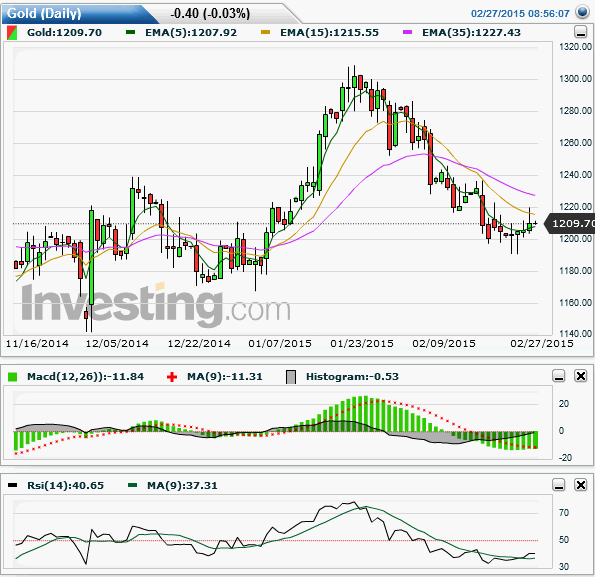Click the 02/27/2015 08:56:07 timestamp
The height and width of the screenshot is (577, 595).
click(x=520, y=14)
